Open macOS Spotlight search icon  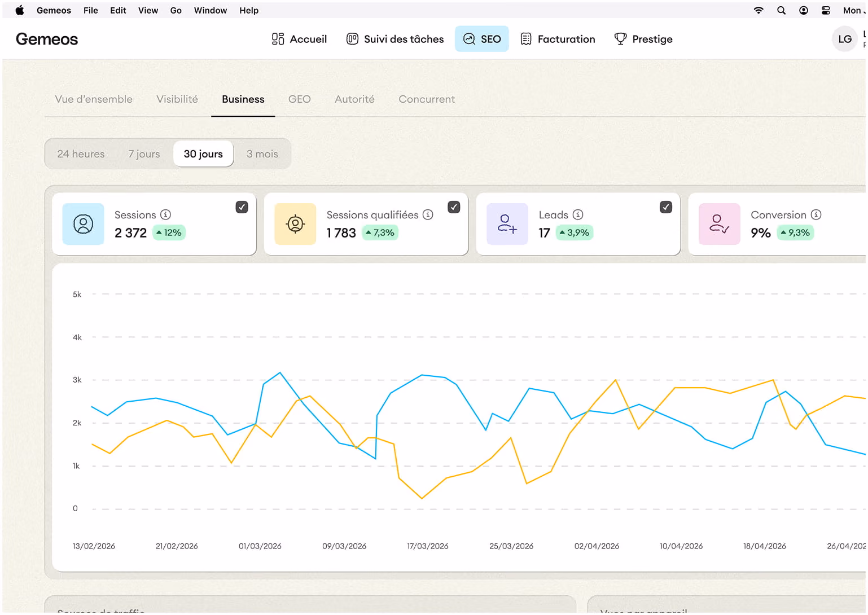tap(781, 10)
